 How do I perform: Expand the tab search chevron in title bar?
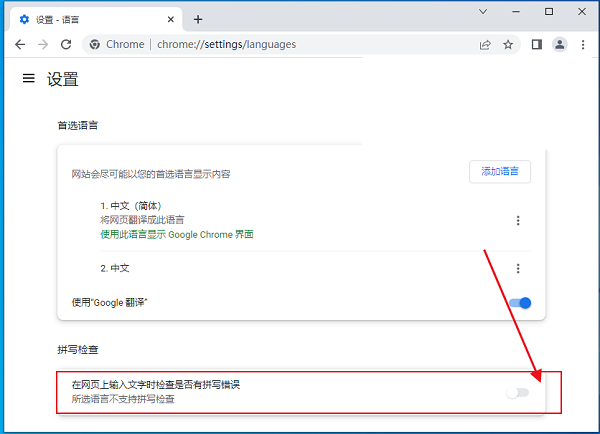coord(484,12)
